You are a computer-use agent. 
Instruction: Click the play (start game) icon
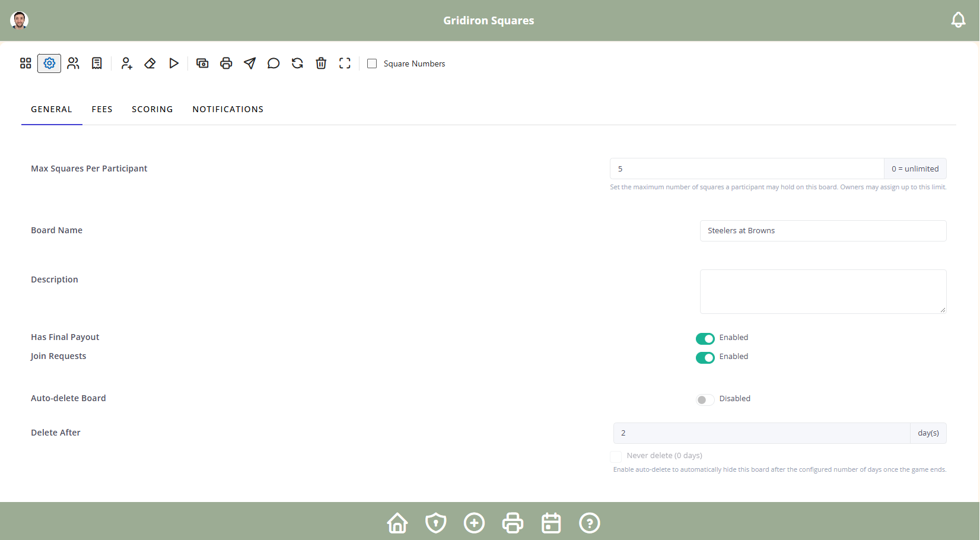[x=174, y=63]
